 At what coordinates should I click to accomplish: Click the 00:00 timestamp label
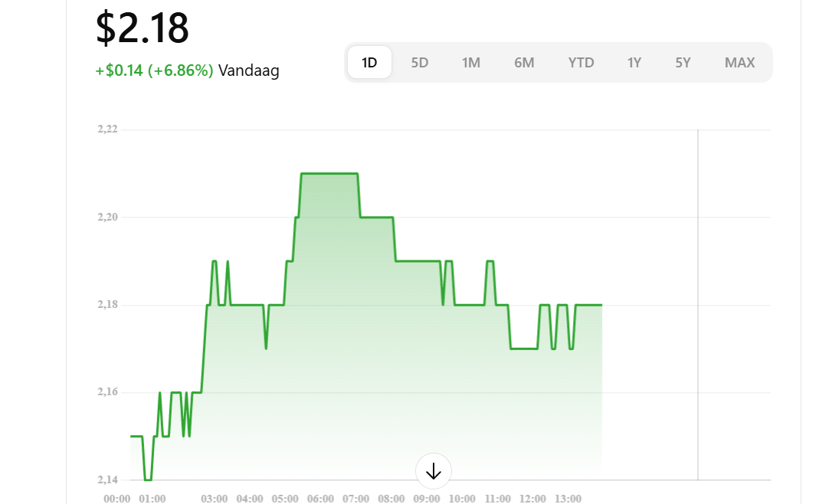pyautogui.click(x=117, y=498)
